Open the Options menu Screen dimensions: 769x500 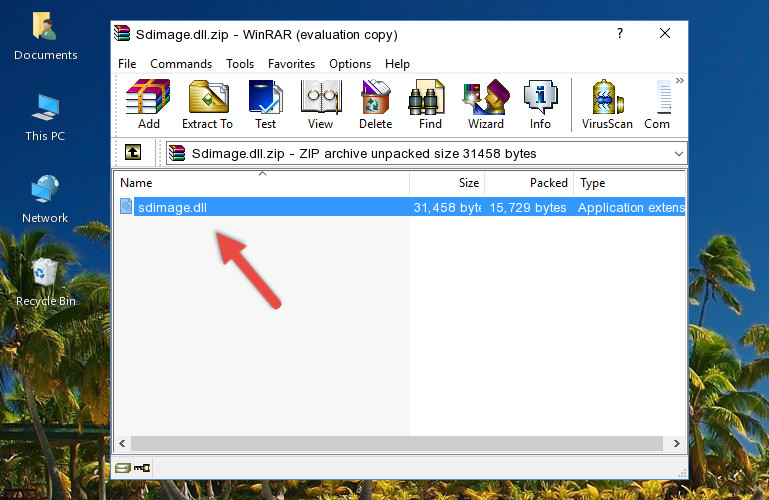tap(350, 64)
